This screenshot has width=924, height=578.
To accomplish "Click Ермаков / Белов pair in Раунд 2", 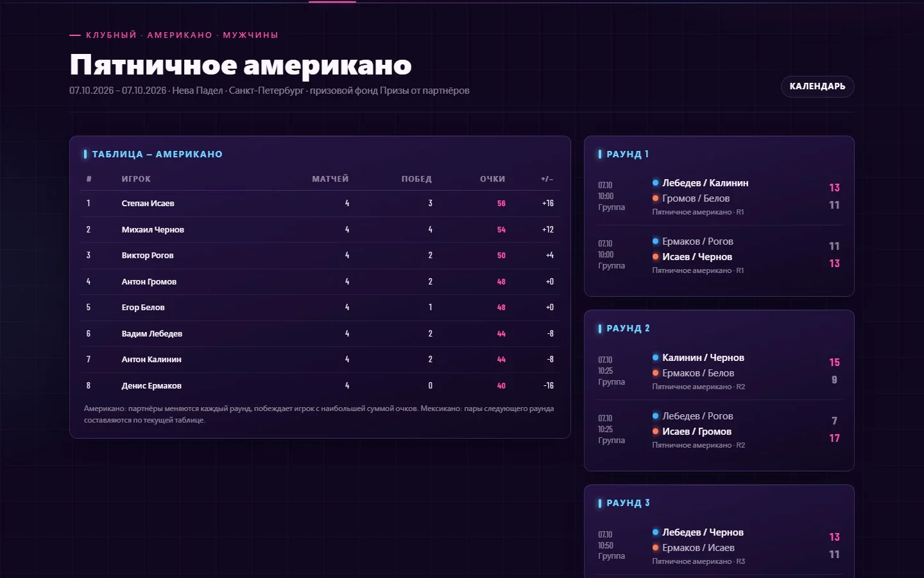I will click(x=698, y=373).
